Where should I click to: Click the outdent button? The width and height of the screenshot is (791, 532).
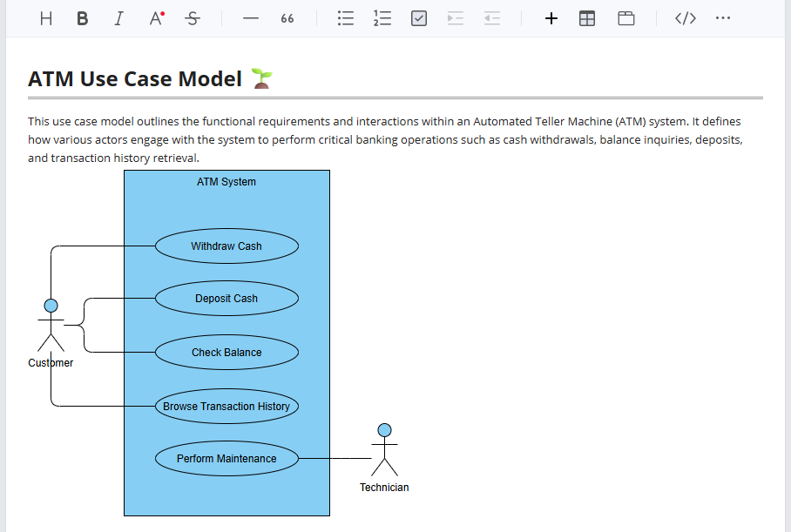click(492, 18)
